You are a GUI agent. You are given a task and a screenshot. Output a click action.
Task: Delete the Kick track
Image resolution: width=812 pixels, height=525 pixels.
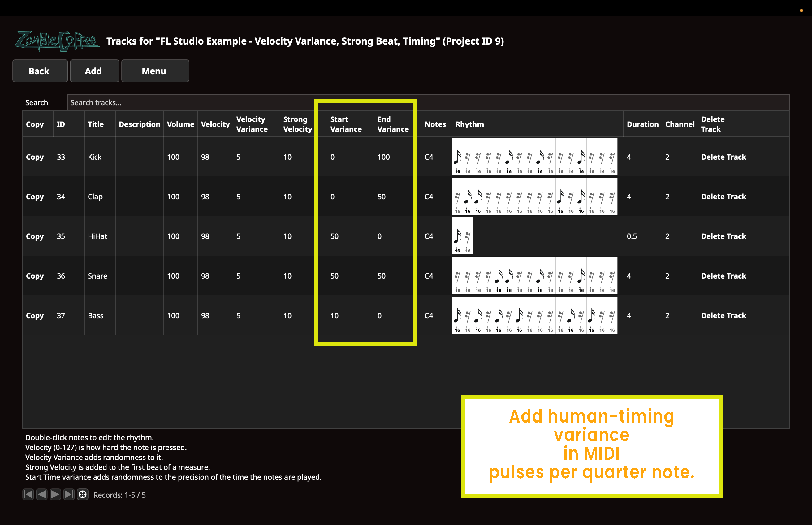pos(723,157)
